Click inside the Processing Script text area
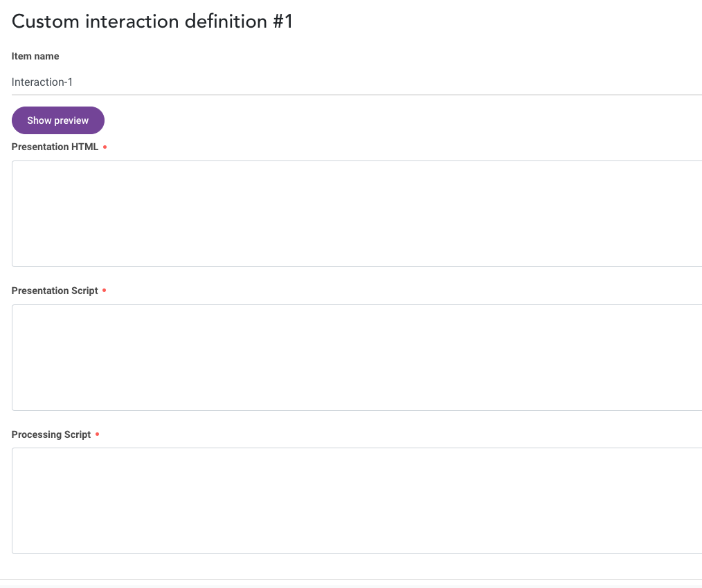The image size is (702, 588). [357, 501]
